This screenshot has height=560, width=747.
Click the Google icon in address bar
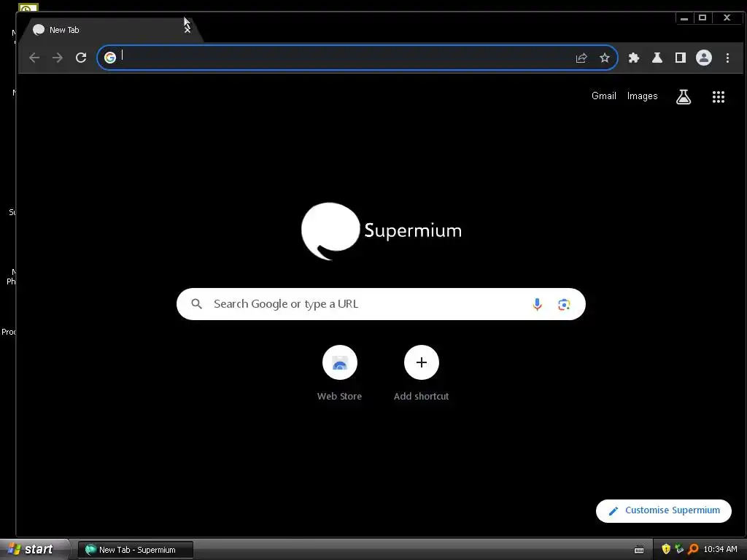click(110, 58)
